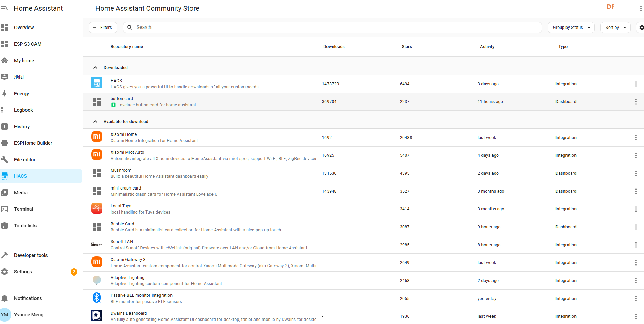Open the Bubble Card repository row
This screenshot has height=324, width=644.
click(x=363, y=227)
